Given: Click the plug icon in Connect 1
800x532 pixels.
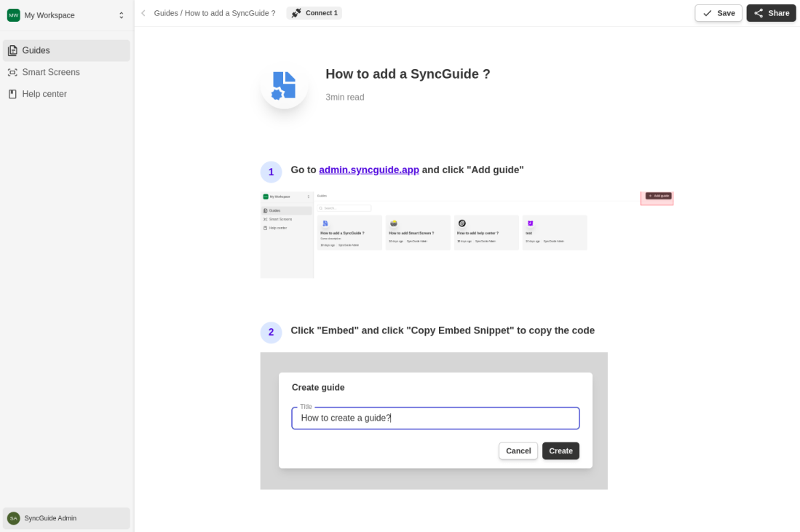Looking at the screenshot, I should coord(296,13).
